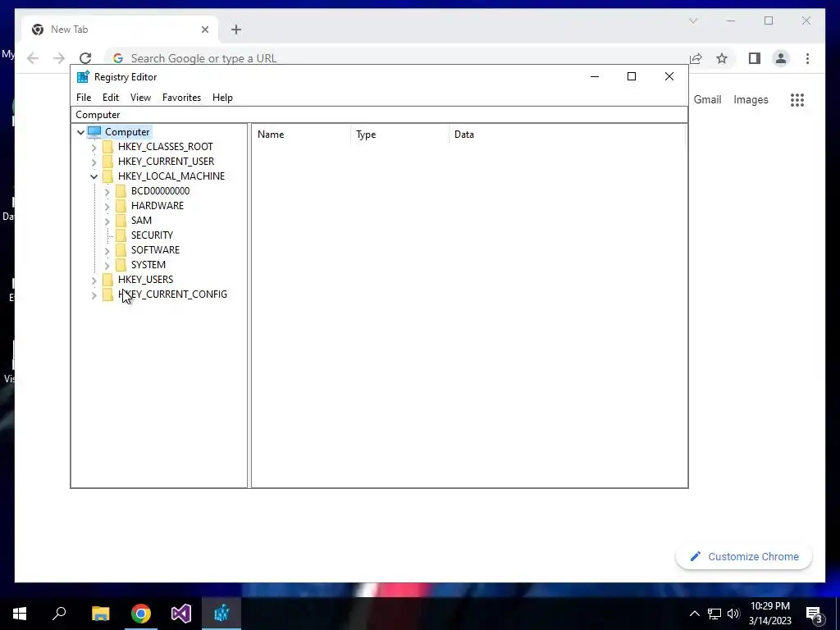840x630 pixels.
Task: Open the Google apps grid
Action: point(797,99)
